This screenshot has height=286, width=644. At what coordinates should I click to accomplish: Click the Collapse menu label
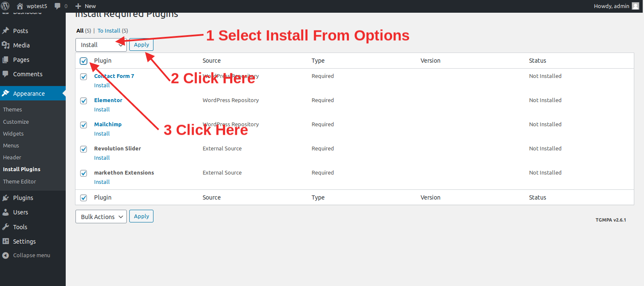pyautogui.click(x=31, y=255)
